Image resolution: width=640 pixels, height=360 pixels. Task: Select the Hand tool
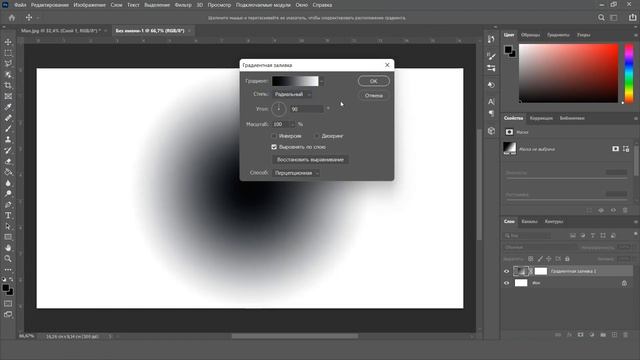coord(8,248)
